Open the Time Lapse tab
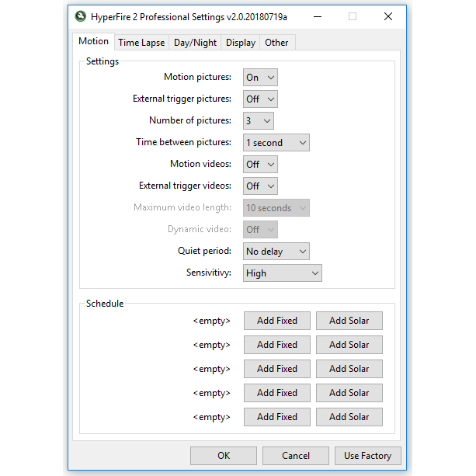 point(141,43)
